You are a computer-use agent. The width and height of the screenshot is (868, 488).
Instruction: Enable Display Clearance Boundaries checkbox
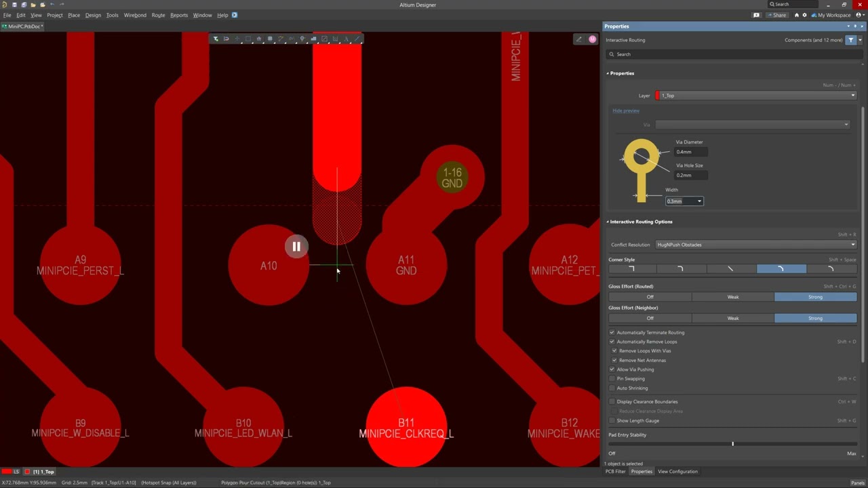pyautogui.click(x=612, y=402)
